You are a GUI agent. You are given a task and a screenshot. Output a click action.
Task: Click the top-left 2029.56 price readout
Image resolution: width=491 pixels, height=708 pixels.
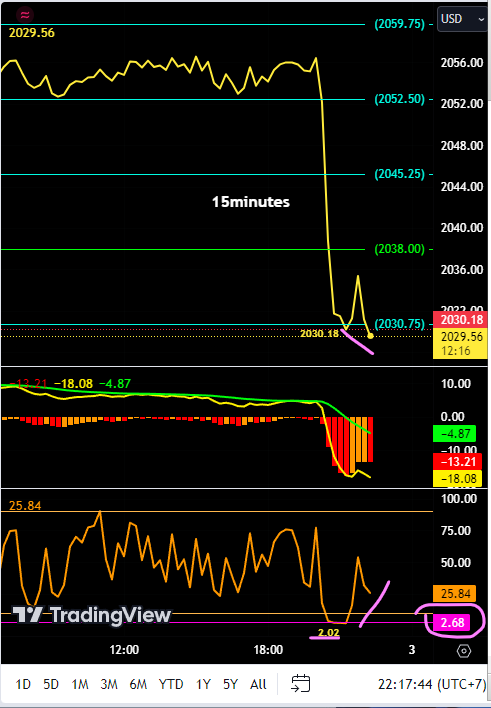(32, 33)
